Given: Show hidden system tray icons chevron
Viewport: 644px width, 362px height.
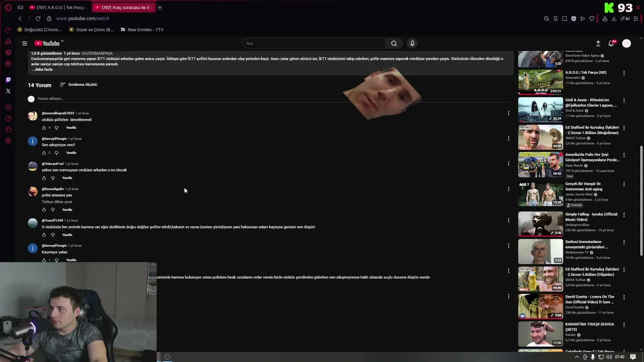Looking at the screenshot, I should click(577, 357).
